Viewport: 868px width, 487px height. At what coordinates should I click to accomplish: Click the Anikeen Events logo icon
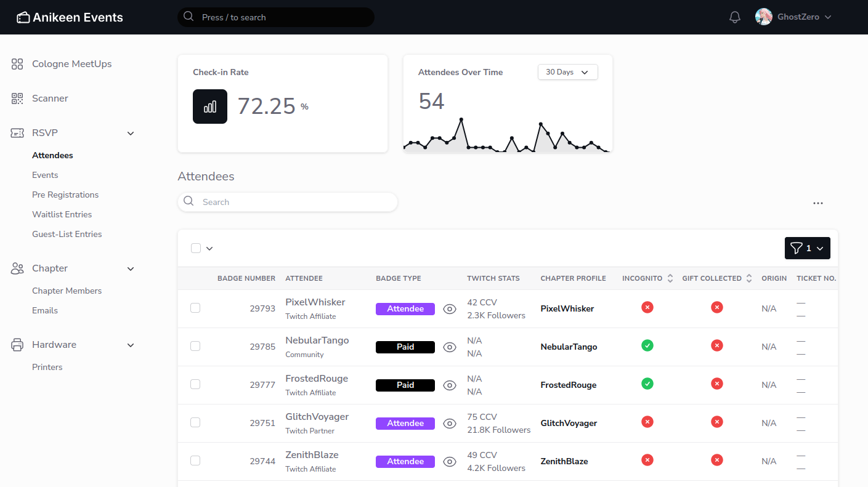(23, 17)
